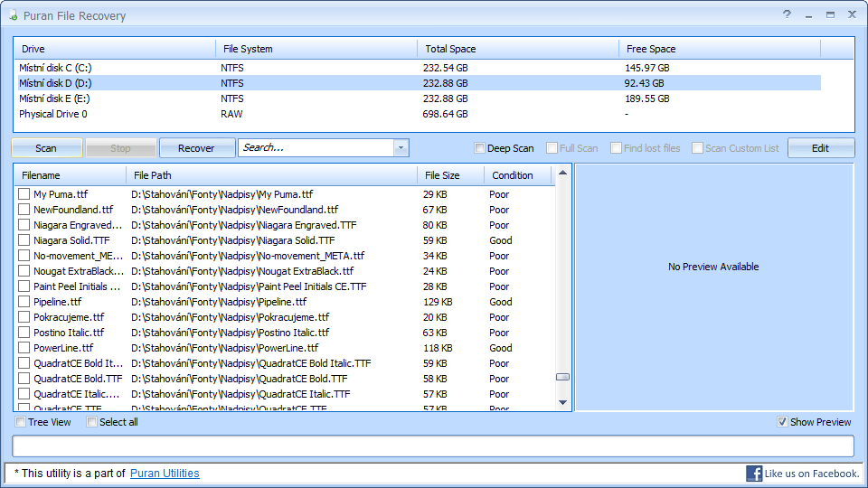Tick the checkbox for Postino Italic.ttf
This screenshot has width=868, height=488.
[24, 333]
